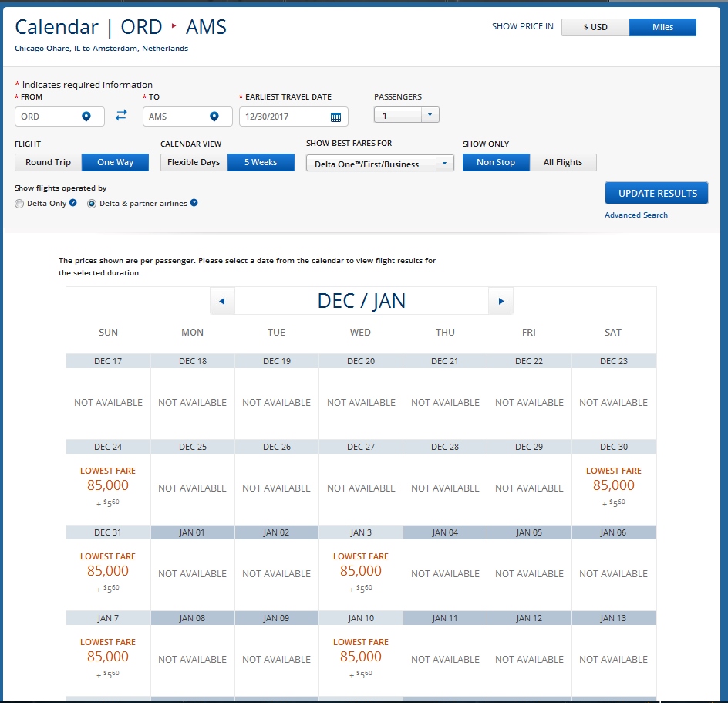
Task: Open the calendar picker icon for travel date
Action: (x=335, y=117)
